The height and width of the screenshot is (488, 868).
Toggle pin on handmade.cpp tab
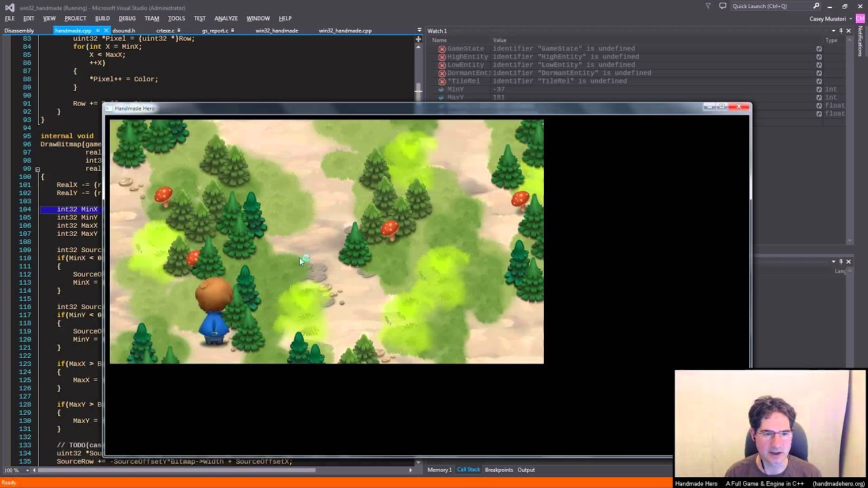98,30
